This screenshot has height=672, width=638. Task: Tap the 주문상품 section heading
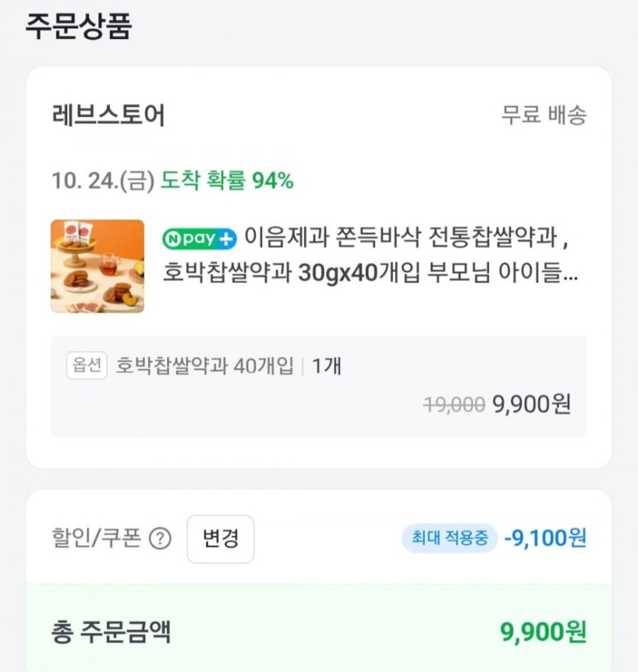pyautogui.click(x=79, y=26)
